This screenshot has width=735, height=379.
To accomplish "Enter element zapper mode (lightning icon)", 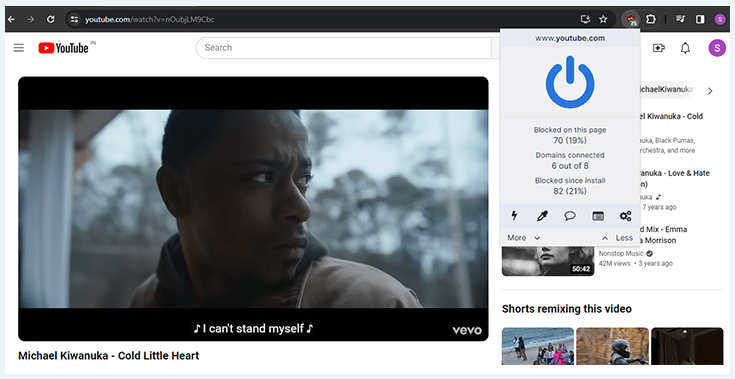I will click(x=514, y=216).
